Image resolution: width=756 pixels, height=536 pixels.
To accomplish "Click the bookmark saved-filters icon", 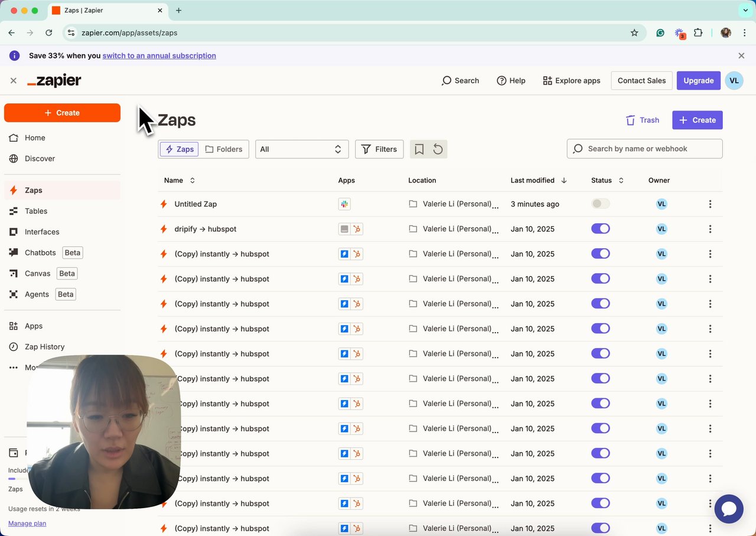I will pyautogui.click(x=419, y=150).
